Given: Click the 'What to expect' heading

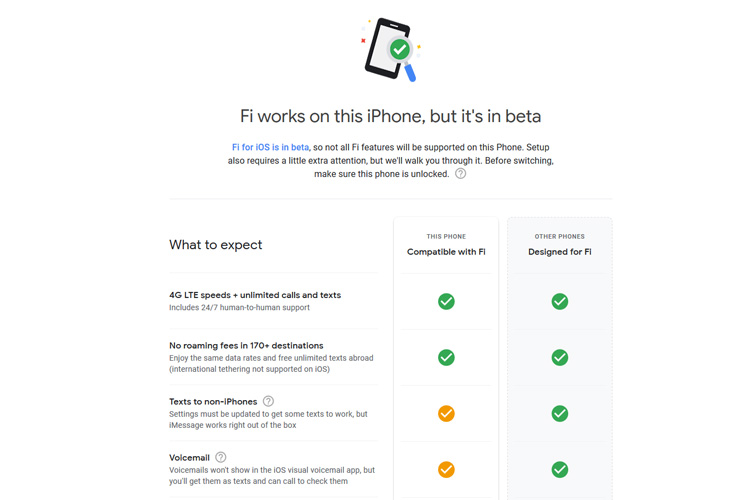Looking at the screenshot, I should [x=216, y=245].
